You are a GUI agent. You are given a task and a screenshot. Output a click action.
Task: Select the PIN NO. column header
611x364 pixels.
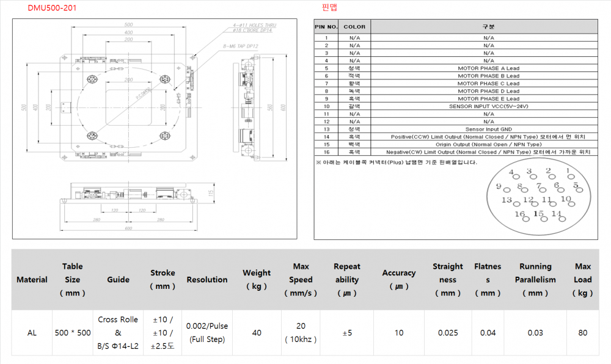(x=326, y=27)
